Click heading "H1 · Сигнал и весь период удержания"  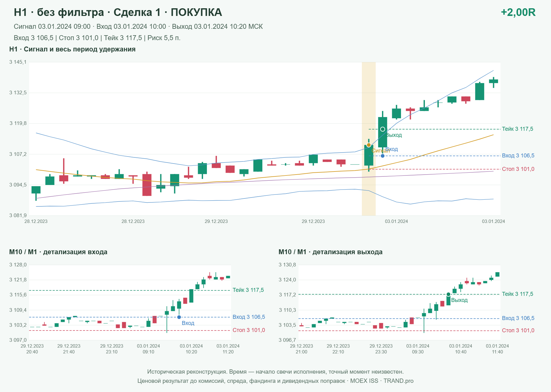(72, 49)
